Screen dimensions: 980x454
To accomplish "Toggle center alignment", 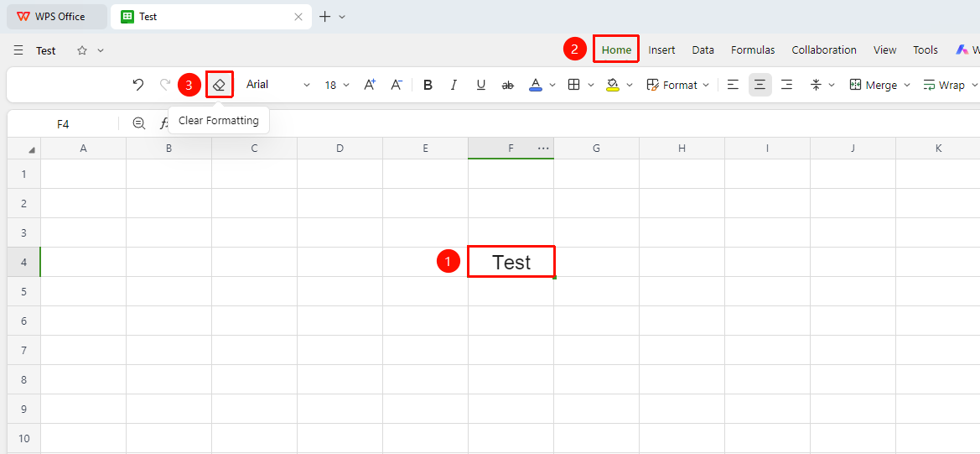I will click(x=760, y=85).
